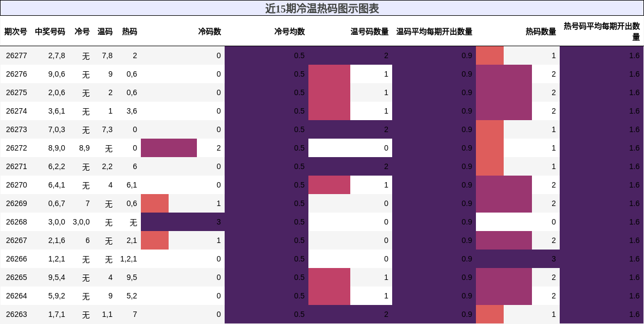The image size is (644, 324).
Task: Click the 热码数量 value 3 in row 26266
Action: (x=554, y=259)
